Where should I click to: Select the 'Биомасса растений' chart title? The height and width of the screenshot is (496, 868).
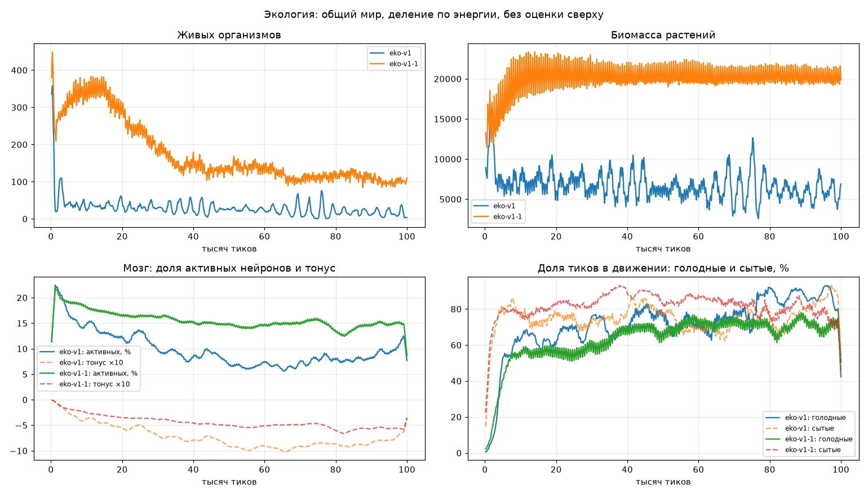tap(663, 35)
